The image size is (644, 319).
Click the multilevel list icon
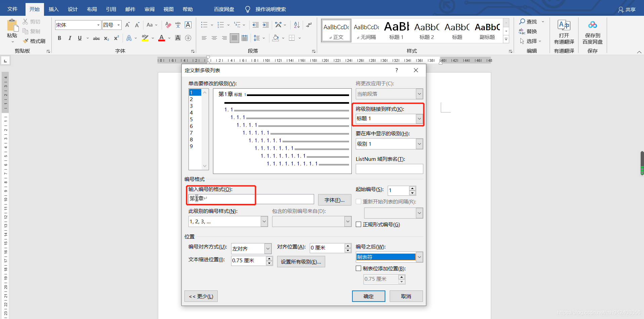[237, 25]
